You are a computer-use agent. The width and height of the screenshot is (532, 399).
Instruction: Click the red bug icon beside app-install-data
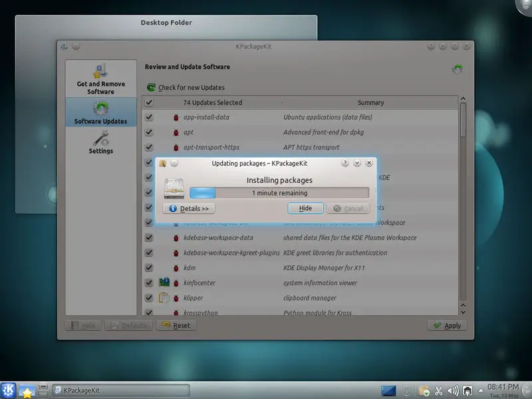176,118
